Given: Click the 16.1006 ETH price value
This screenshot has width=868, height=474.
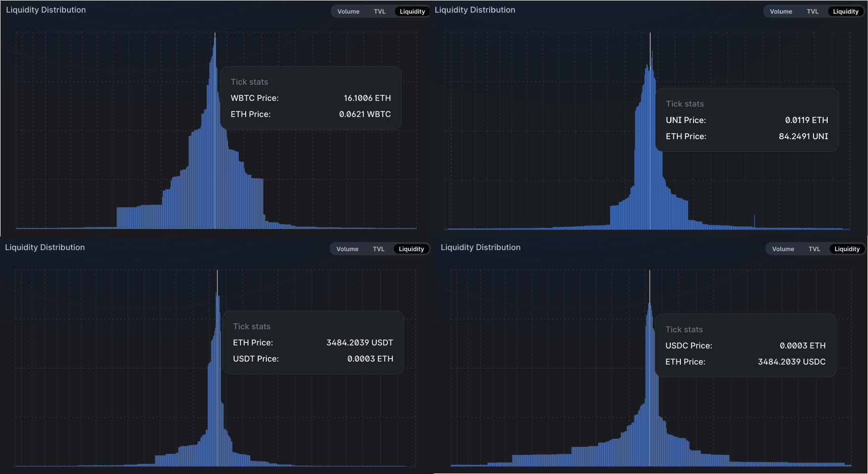Looking at the screenshot, I should click(367, 98).
